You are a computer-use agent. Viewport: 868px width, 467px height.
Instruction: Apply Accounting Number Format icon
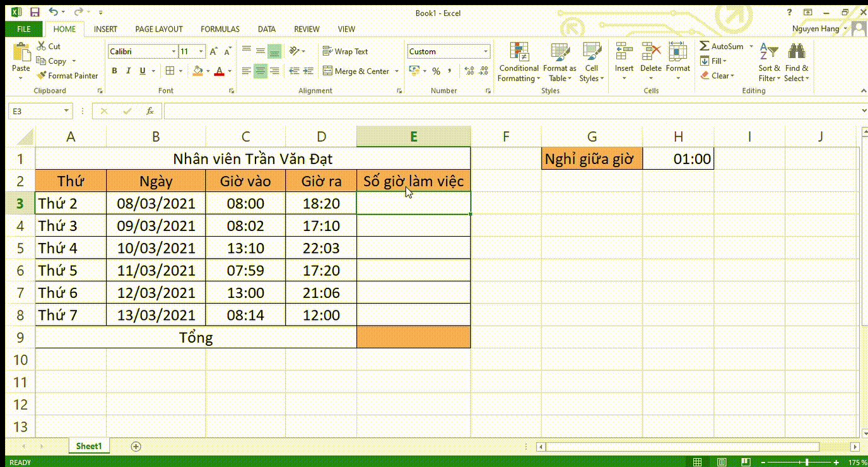(414, 71)
